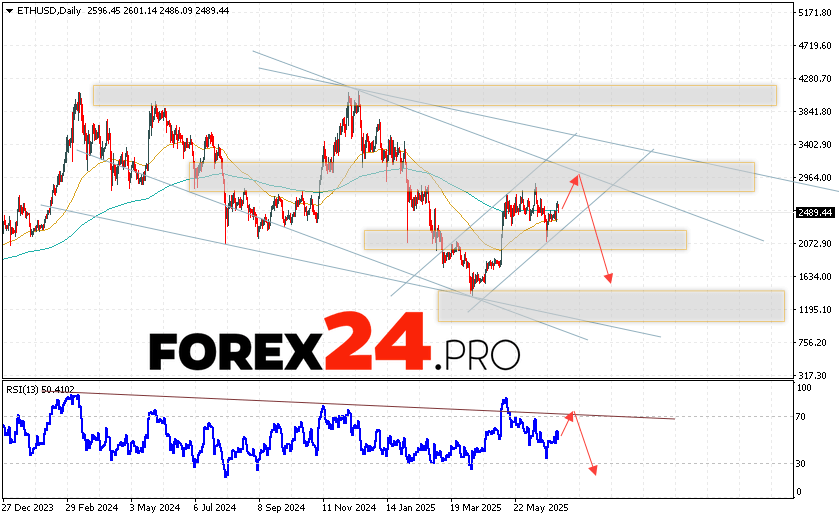This screenshot has height=519, width=839.
Task: Select the topmost gray resistance zone rectangle
Action: point(434,95)
